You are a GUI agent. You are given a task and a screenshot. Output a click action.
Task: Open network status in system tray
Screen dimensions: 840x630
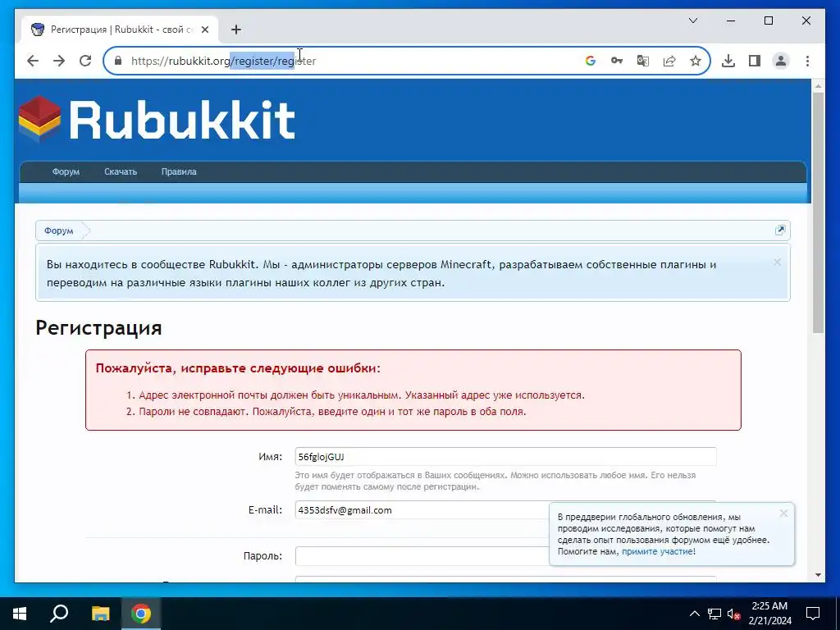click(714, 614)
